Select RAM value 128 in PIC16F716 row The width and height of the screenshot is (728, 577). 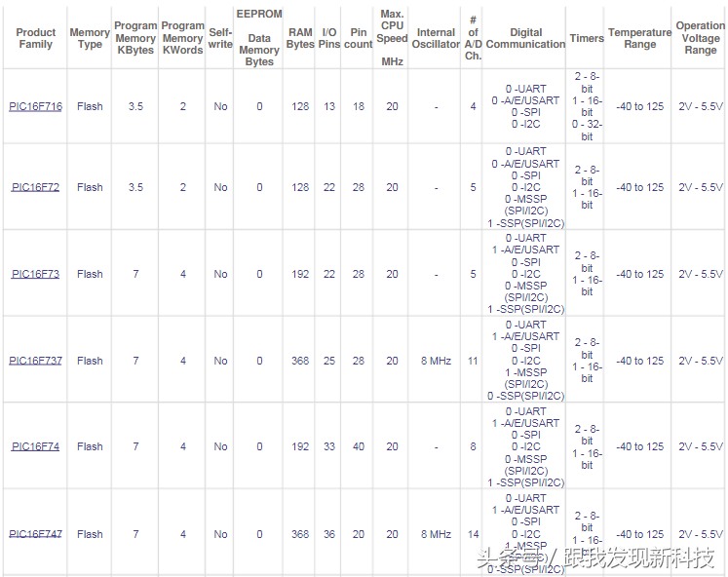[300, 107]
